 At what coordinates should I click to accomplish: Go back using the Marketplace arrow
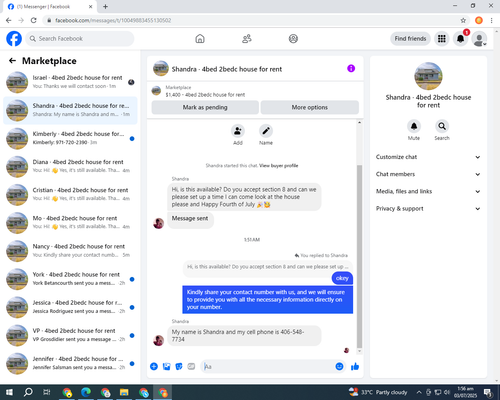click(x=12, y=61)
